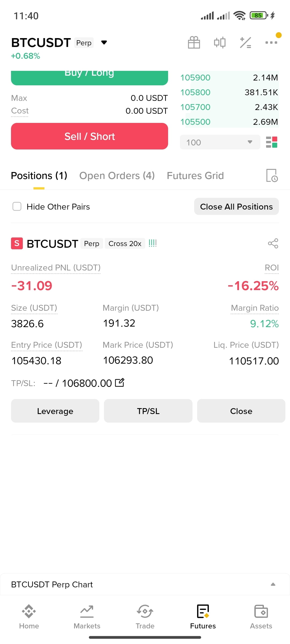This screenshot has height=644, width=290.
Task: Select the 105800 order book price
Action: tap(195, 92)
